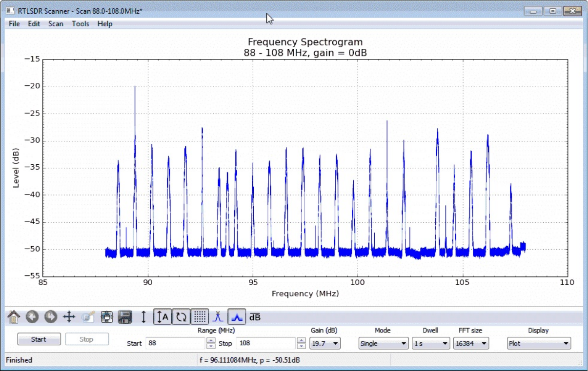The width and height of the screenshot is (588, 371).
Task: Increase the Start frequency with up arrow
Action: coord(211,340)
